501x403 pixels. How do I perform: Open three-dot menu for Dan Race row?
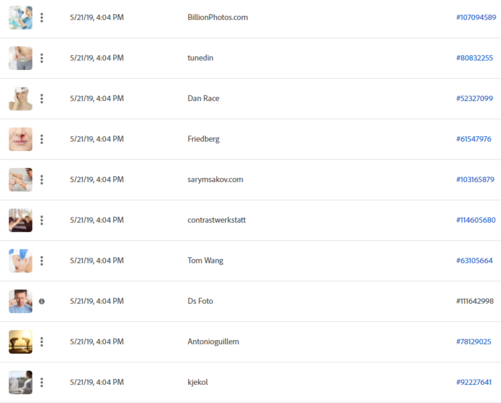tap(42, 98)
